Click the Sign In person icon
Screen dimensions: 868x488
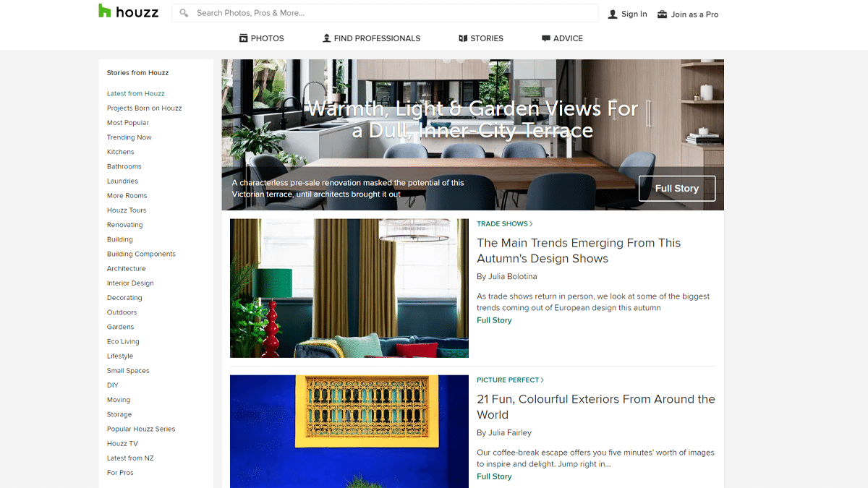pyautogui.click(x=613, y=14)
